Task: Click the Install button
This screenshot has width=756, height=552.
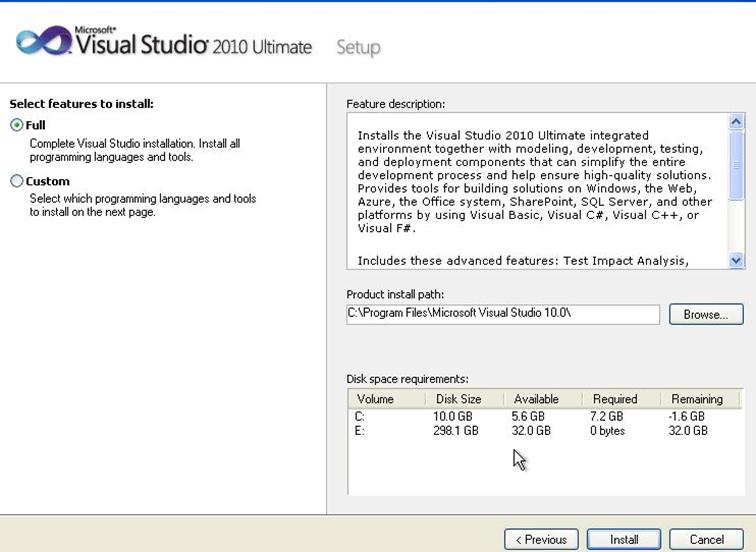Action: pyautogui.click(x=623, y=539)
